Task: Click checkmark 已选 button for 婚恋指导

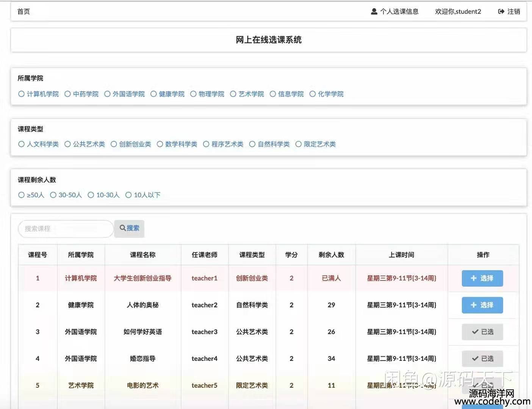Action: click(x=482, y=359)
